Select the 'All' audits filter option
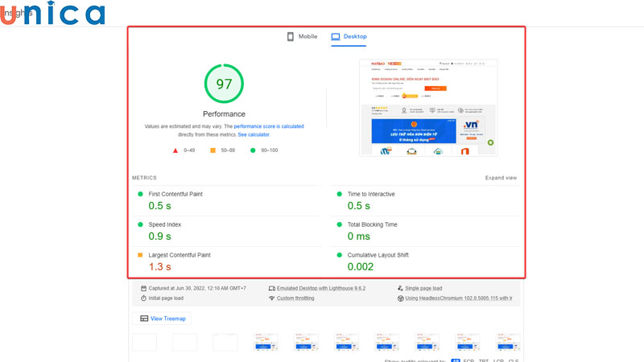644x362 pixels. click(x=455, y=360)
